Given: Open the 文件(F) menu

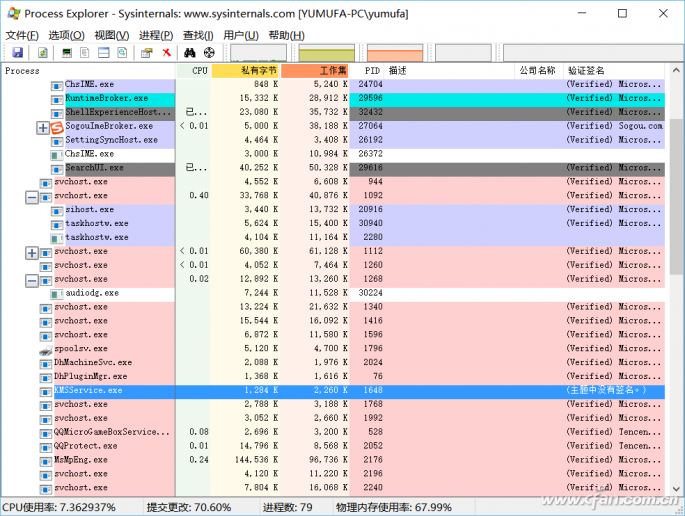Looking at the screenshot, I should click(22, 35).
